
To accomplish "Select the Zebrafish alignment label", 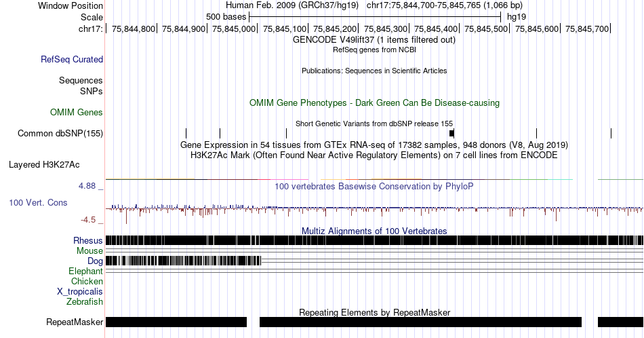I will (x=85, y=302).
